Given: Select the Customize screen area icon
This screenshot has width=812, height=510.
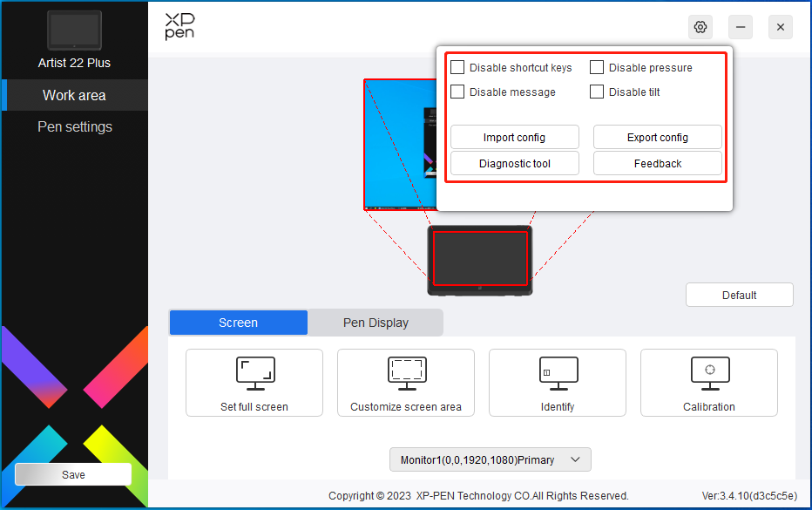Looking at the screenshot, I should tap(406, 372).
